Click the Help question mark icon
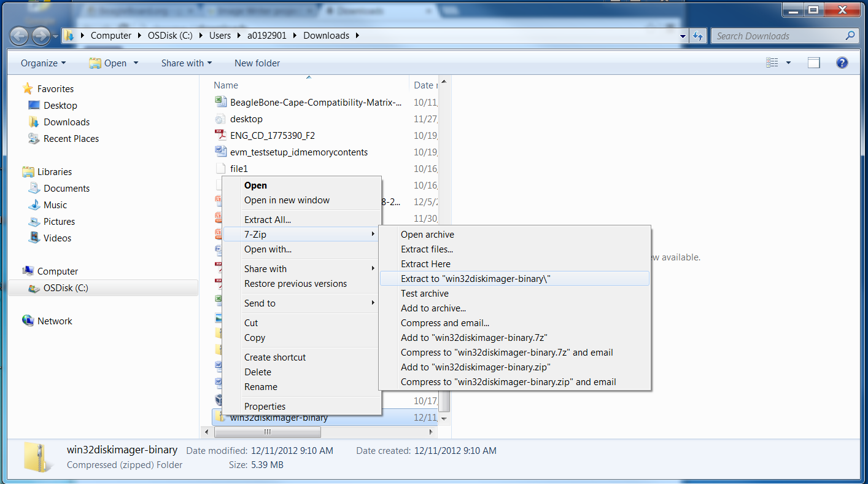This screenshot has width=868, height=484. coord(842,63)
